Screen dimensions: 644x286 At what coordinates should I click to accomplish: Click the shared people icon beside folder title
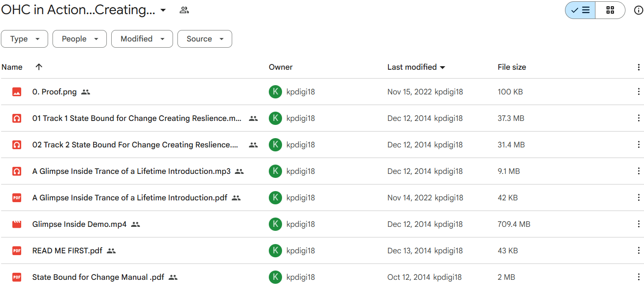(184, 10)
